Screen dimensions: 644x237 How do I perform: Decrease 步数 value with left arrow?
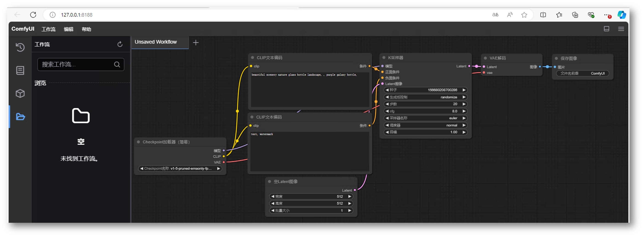coord(387,104)
